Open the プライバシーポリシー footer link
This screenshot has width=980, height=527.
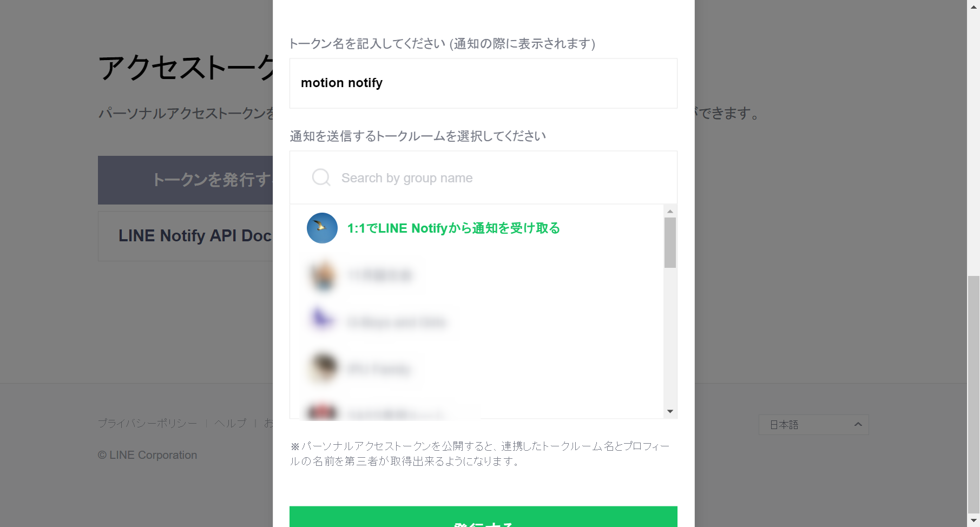tap(147, 423)
